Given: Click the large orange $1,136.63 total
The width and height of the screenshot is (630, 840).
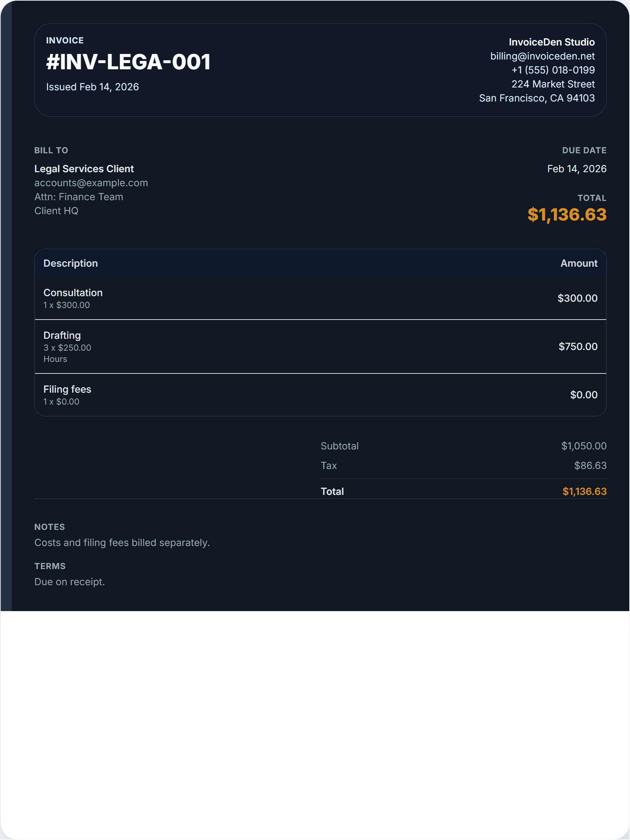Looking at the screenshot, I should tap(567, 215).
